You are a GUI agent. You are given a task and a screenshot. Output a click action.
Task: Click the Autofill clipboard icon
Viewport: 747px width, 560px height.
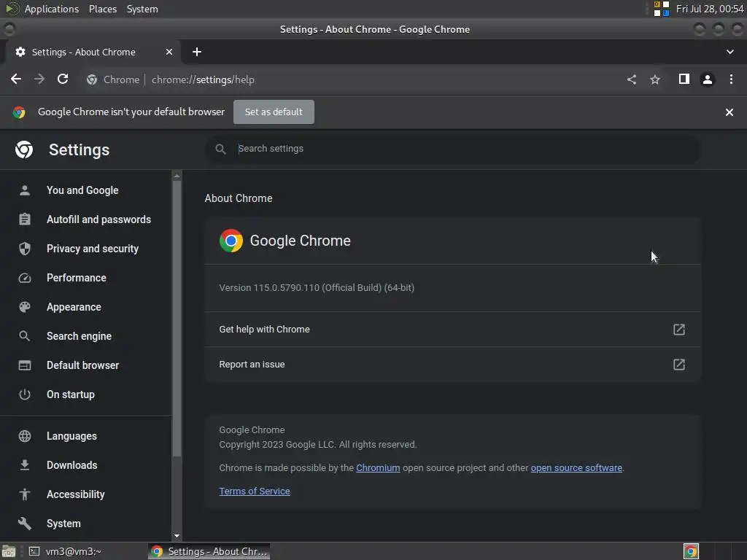(x=25, y=219)
